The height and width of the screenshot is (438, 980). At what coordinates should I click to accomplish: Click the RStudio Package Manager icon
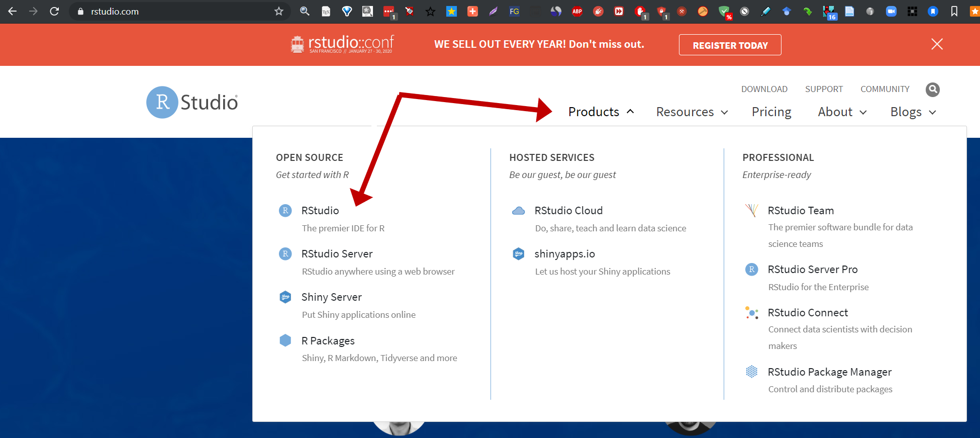tap(751, 372)
